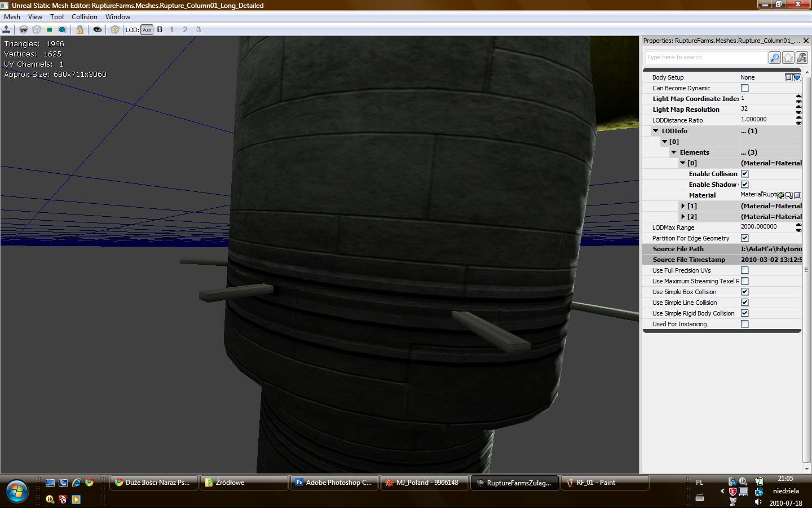Toggle the lock camera padlock icon
Screen dimensions: 812x508
click(x=80, y=29)
